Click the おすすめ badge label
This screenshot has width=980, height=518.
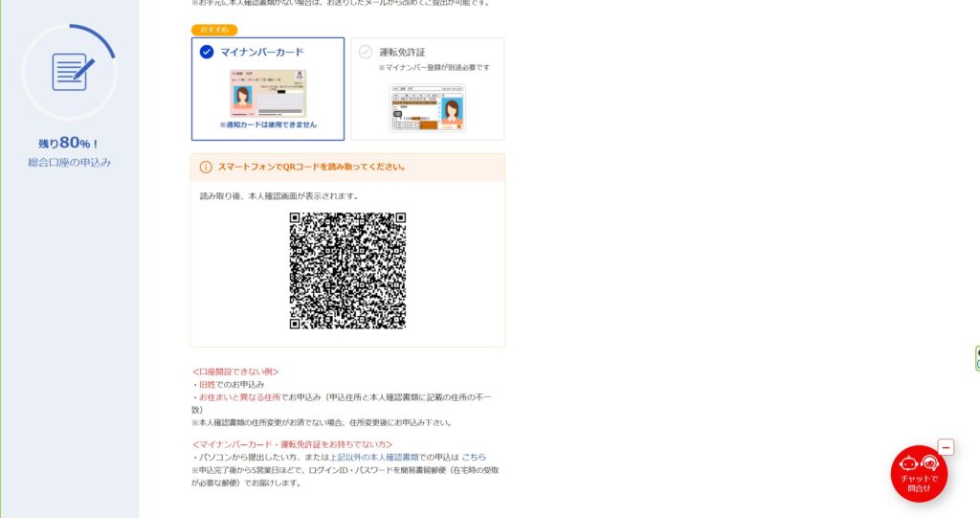coord(214,30)
